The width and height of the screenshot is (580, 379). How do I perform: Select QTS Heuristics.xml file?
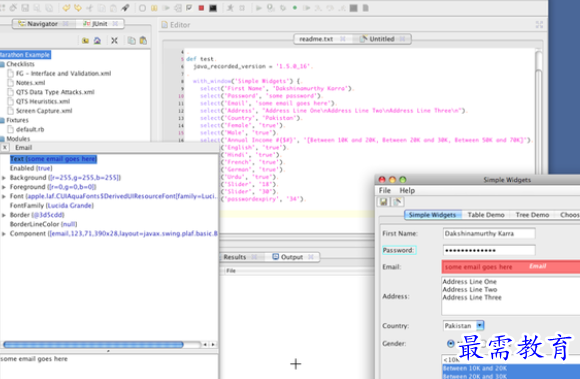pos(43,101)
